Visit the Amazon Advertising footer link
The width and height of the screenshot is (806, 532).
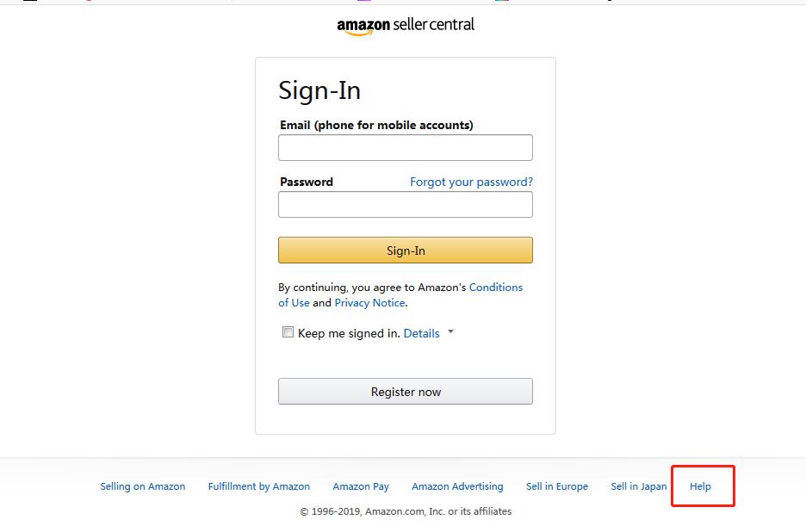[457, 486]
